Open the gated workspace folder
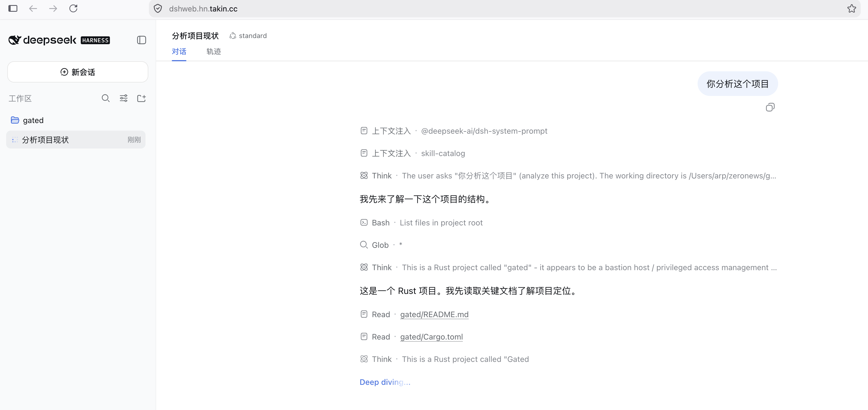This screenshot has height=410, width=868. point(76,120)
